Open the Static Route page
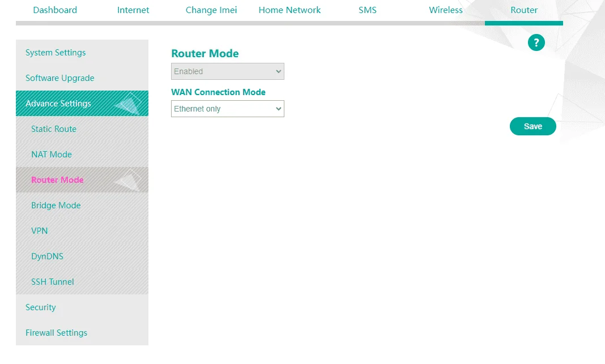605x364 pixels. (x=82, y=129)
